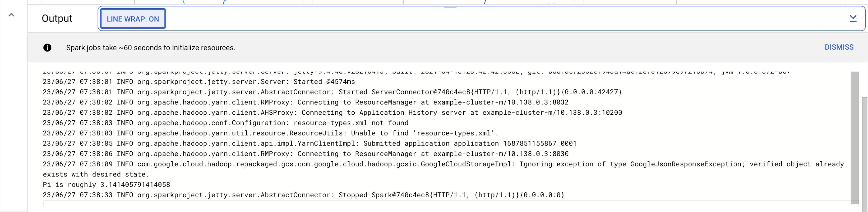Image resolution: width=868 pixels, height=212 pixels.
Task: Dismiss the Spark jobs initialization notice
Action: point(839,47)
